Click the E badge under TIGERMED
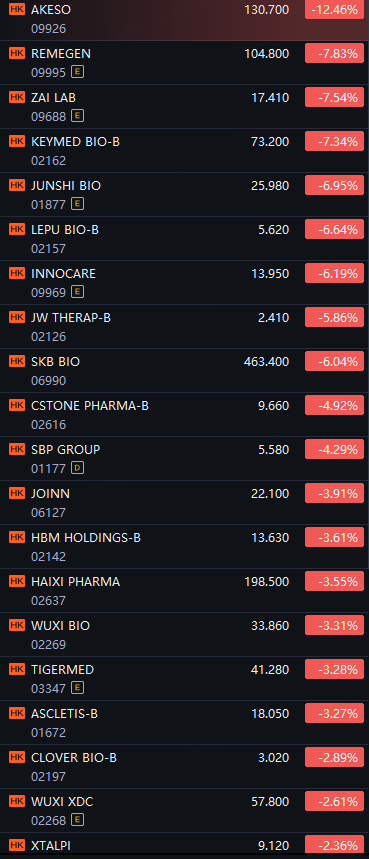 [x=78, y=688]
